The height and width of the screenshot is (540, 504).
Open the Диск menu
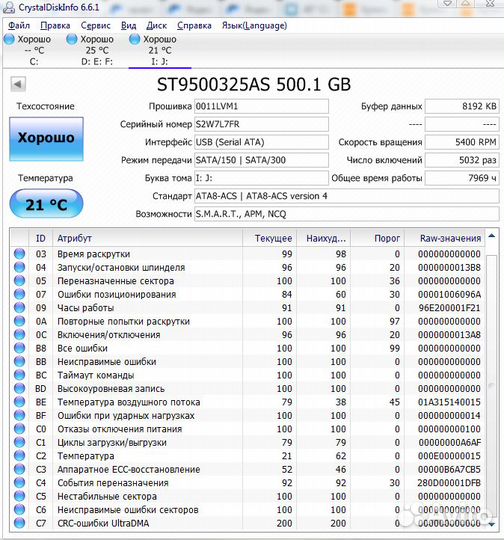point(156,25)
